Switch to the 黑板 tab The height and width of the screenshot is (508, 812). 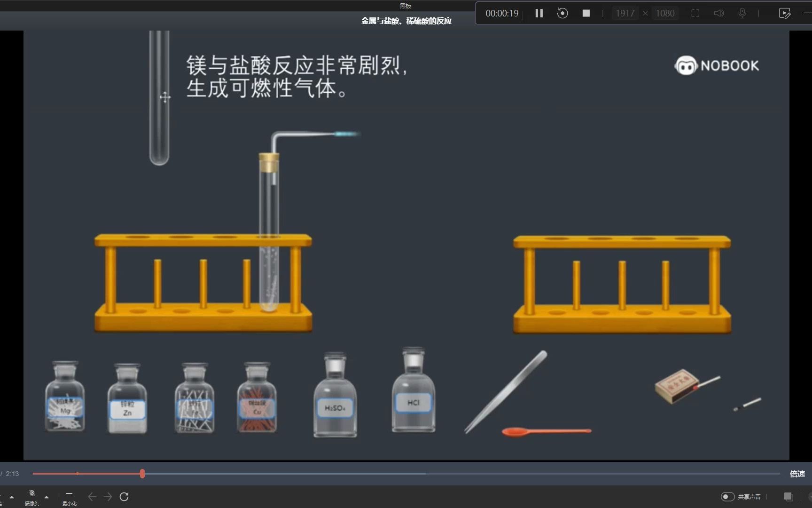405,6
